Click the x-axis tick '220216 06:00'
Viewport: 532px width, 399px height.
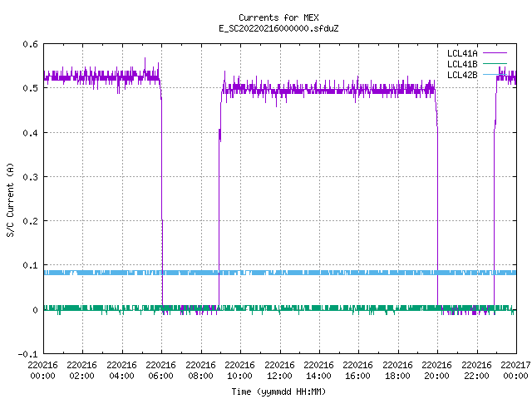[161, 371]
